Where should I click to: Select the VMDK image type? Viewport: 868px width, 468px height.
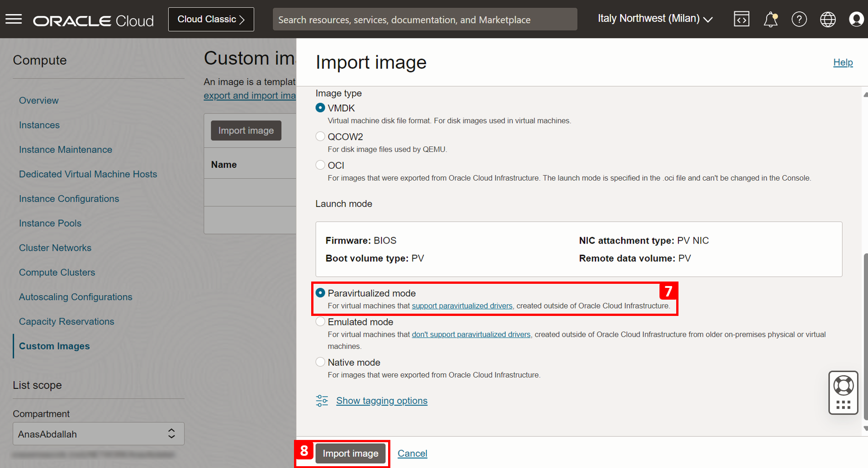point(320,108)
